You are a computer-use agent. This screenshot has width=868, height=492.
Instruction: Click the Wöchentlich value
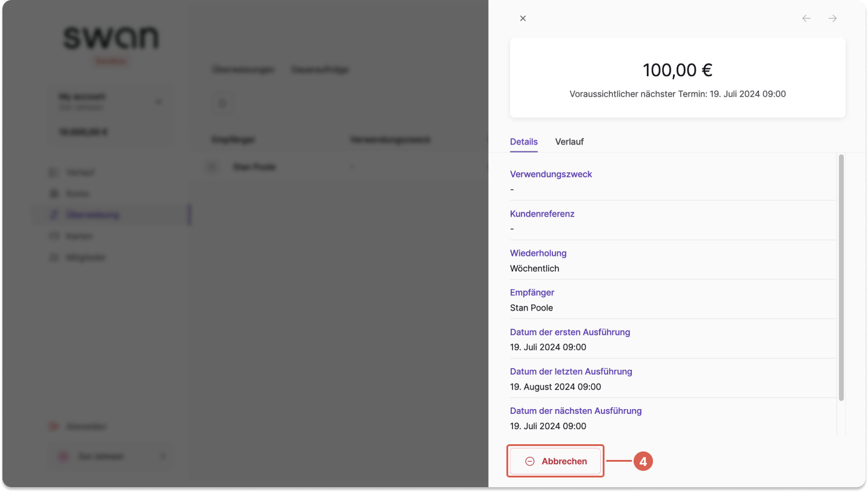tap(535, 268)
